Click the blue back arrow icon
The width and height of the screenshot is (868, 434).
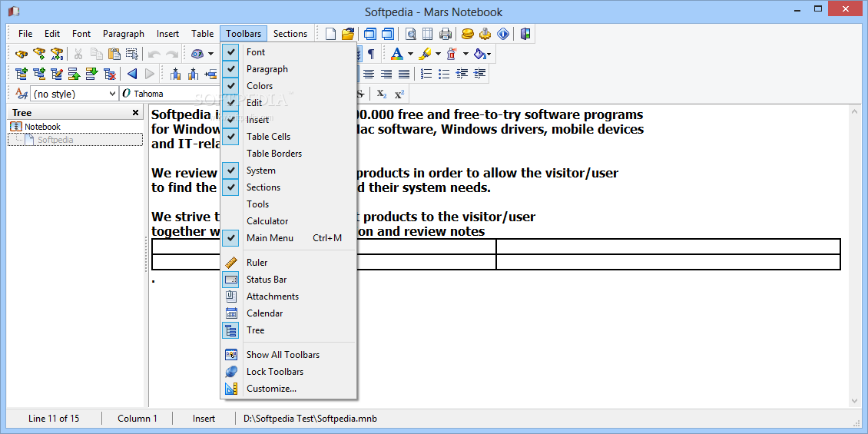pyautogui.click(x=132, y=74)
